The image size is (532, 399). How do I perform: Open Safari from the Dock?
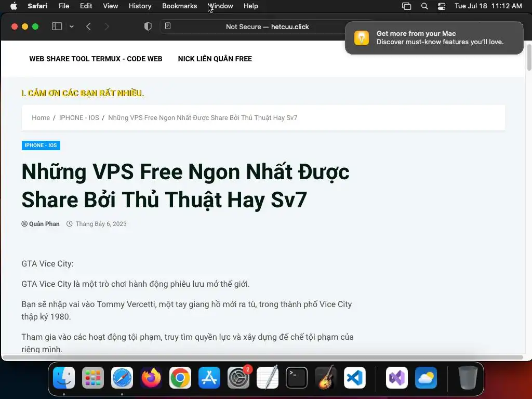tap(122, 378)
